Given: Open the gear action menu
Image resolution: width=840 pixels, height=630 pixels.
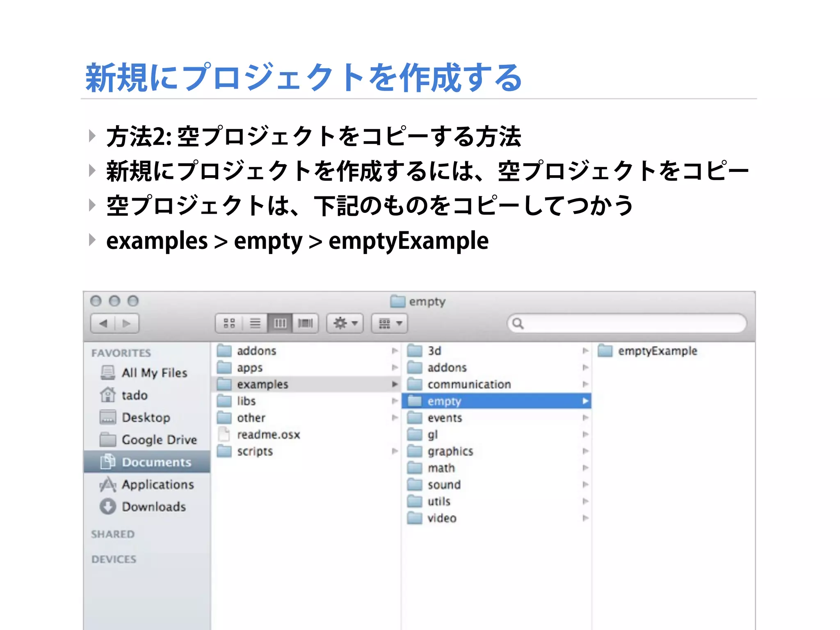Looking at the screenshot, I should tap(345, 323).
